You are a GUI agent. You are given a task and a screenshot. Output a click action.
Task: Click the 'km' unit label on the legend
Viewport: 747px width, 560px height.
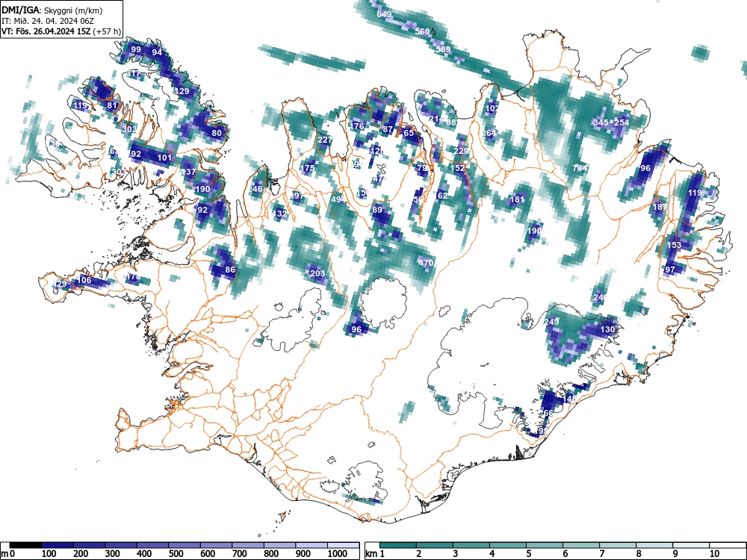[x=371, y=554]
